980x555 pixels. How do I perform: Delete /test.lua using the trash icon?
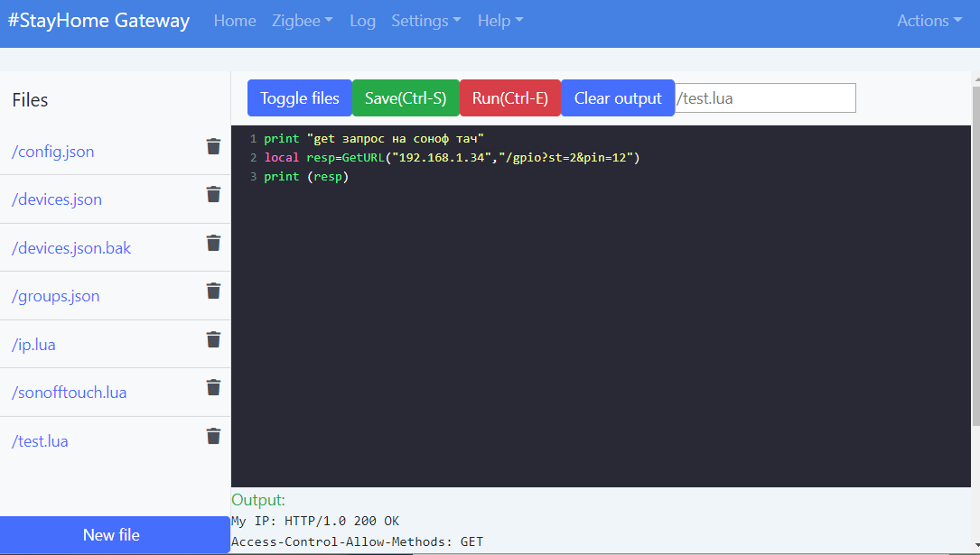[x=214, y=436]
